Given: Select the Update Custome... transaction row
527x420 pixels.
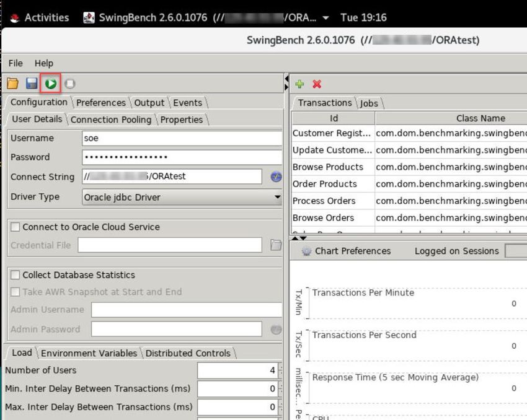Looking at the screenshot, I should pos(409,150).
